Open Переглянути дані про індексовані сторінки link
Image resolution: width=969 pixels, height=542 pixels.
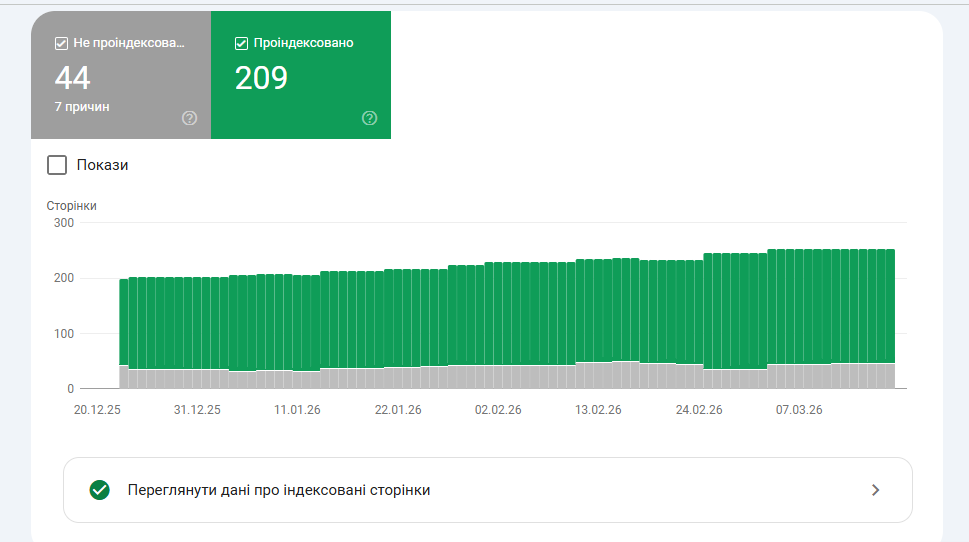(x=488, y=490)
